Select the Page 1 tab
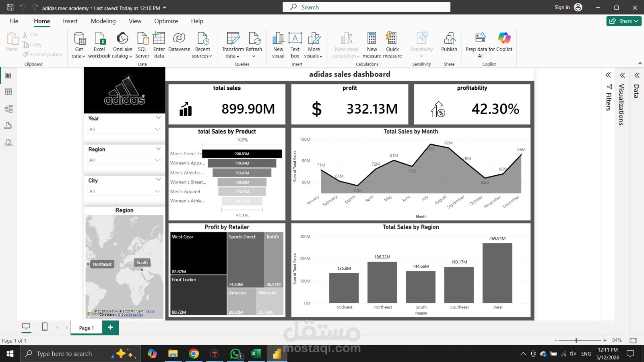644x362 pixels. 87,328
